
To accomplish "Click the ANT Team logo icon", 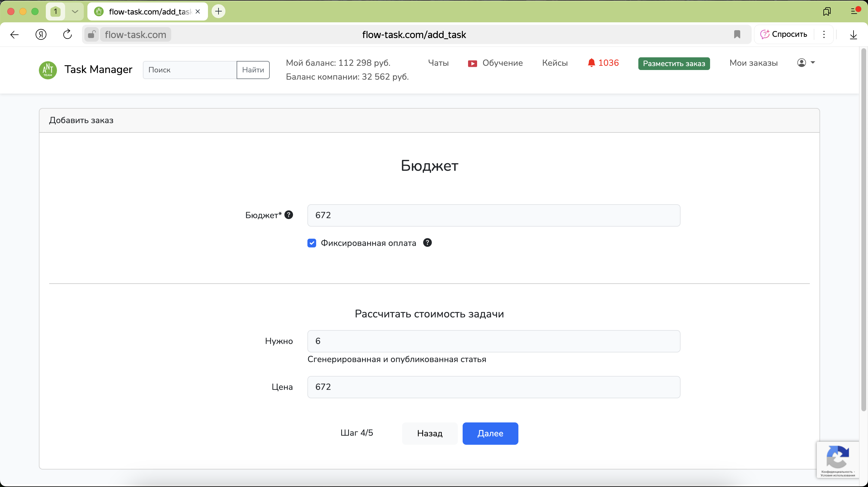I will tap(48, 70).
